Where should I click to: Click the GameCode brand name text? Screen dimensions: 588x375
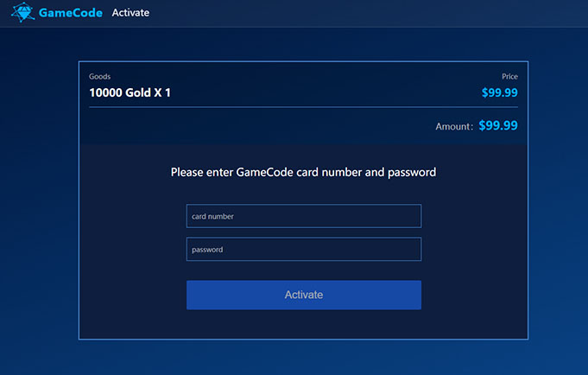coord(71,13)
